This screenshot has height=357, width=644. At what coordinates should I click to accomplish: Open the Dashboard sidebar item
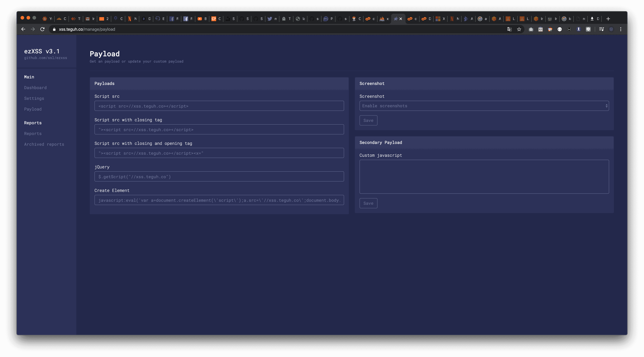35,88
